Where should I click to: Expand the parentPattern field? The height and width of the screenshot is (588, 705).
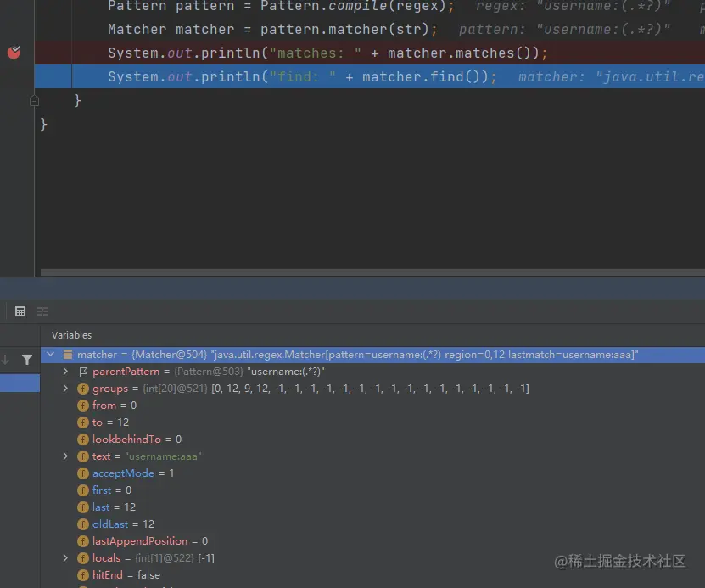coord(65,372)
